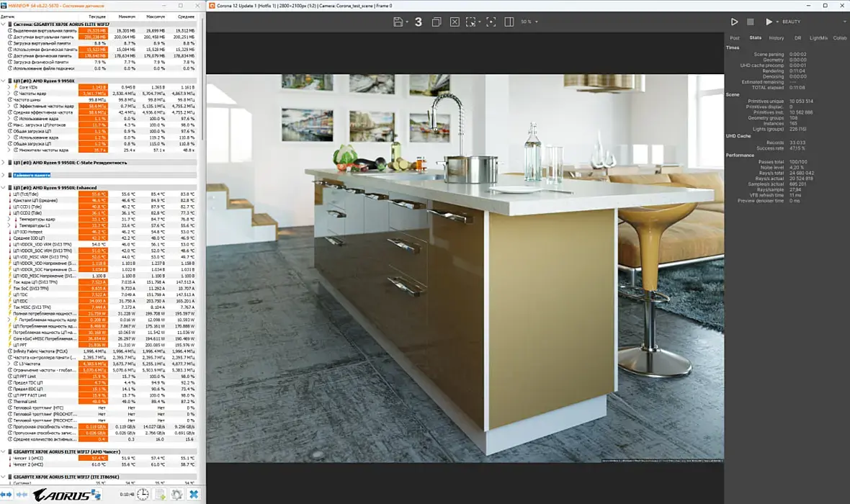
Task: Click the 'Noise level' stat value 4.20 %
Action: click(x=797, y=168)
